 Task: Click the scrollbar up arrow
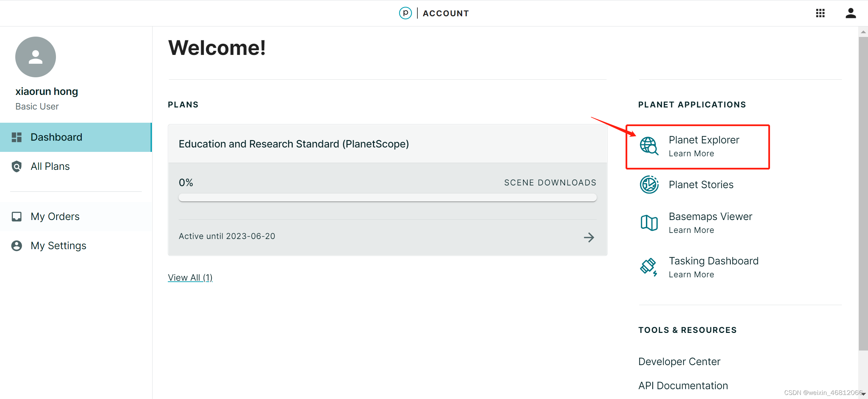pos(863,32)
